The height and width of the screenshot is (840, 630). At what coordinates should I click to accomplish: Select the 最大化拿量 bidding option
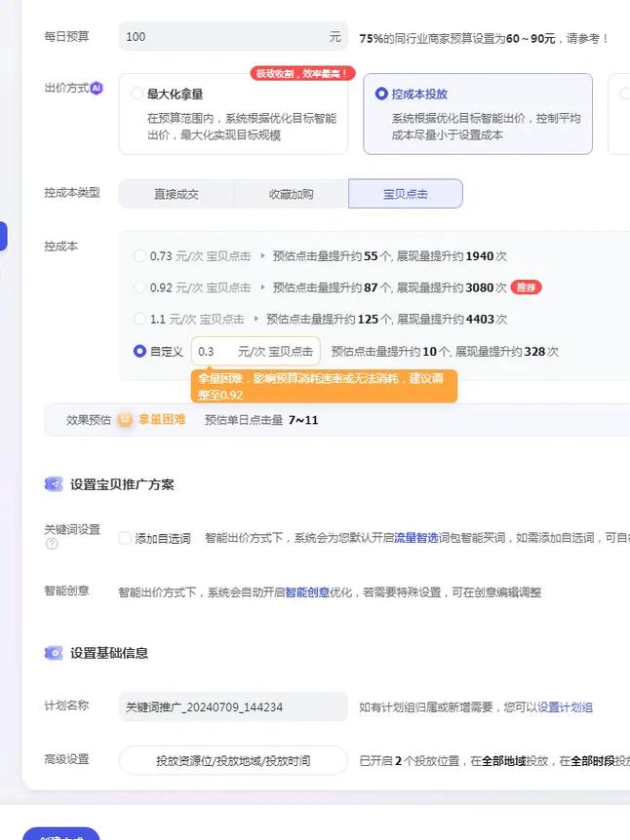point(137,95)
